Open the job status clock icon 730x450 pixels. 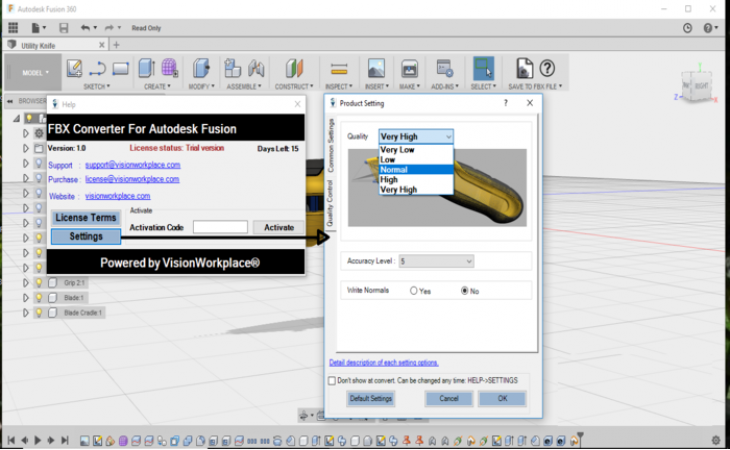pyautogui.click(x=687, y=28)
